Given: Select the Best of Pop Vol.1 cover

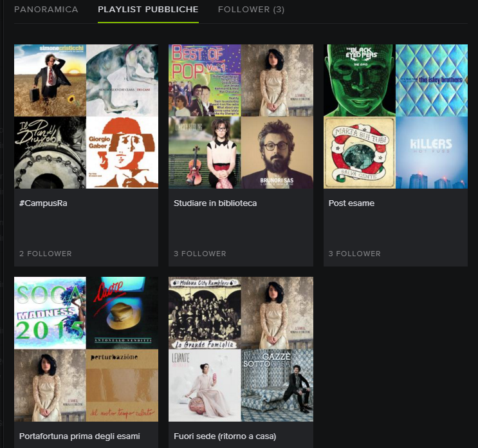Looking at the screenshot, I should 205,80.
